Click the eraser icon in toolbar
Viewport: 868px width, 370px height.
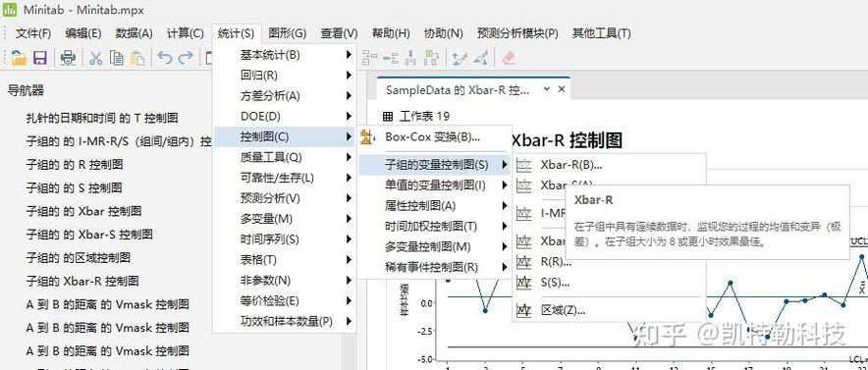(x=509, y=58)
